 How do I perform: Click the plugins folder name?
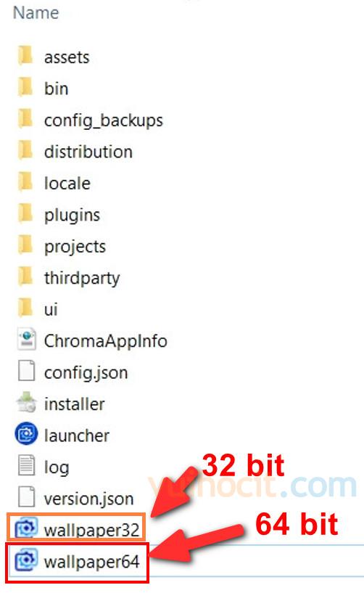73,216
